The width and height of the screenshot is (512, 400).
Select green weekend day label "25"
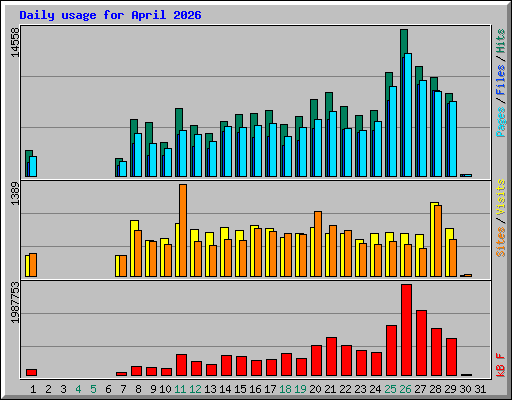point(390,389)
